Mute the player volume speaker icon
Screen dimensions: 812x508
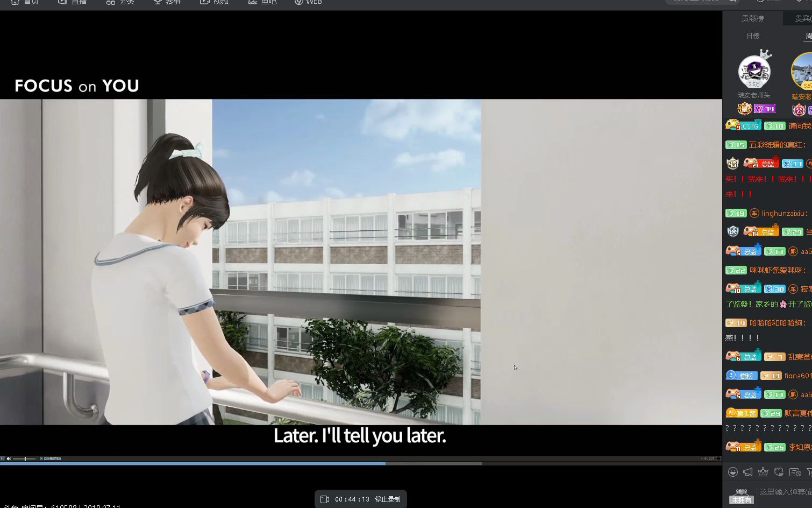tap(9, 458)
